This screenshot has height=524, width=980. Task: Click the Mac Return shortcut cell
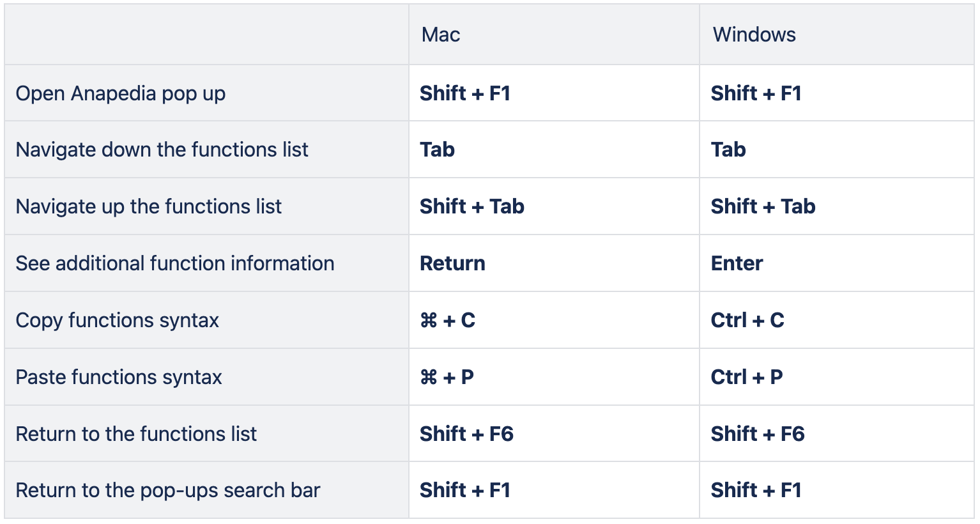554,263
